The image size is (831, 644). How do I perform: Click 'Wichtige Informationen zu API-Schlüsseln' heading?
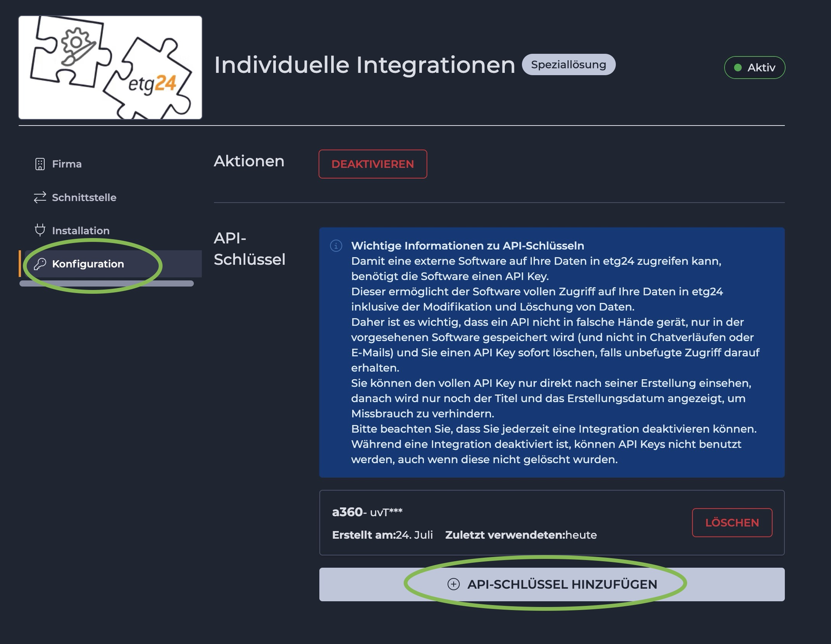pyautogui.click(x=467, y=246)
